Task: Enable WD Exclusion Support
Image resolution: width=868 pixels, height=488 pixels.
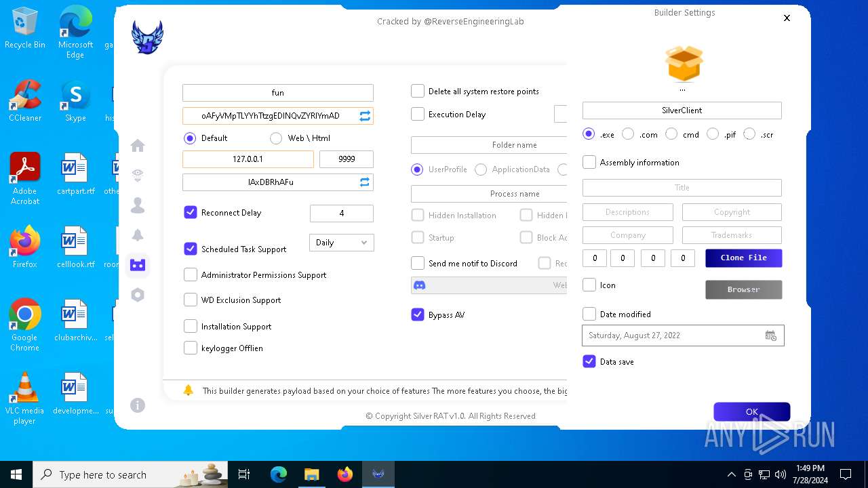Action: (191, 300)
